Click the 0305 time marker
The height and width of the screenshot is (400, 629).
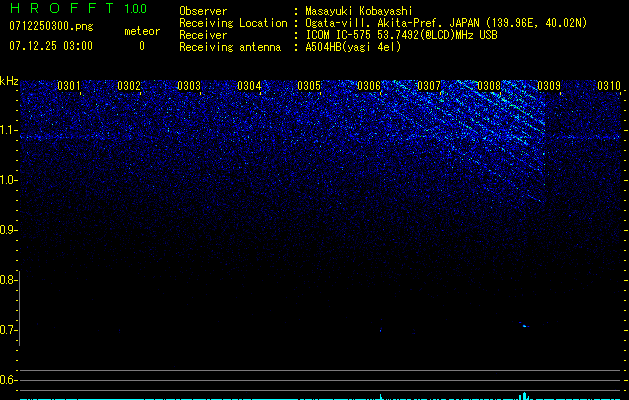click(x=309, y=85)
